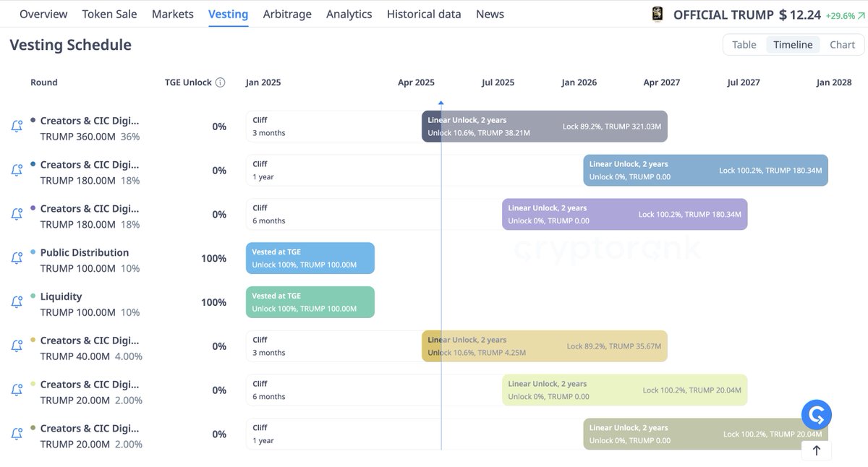Open the News tab

coord(490,14)
